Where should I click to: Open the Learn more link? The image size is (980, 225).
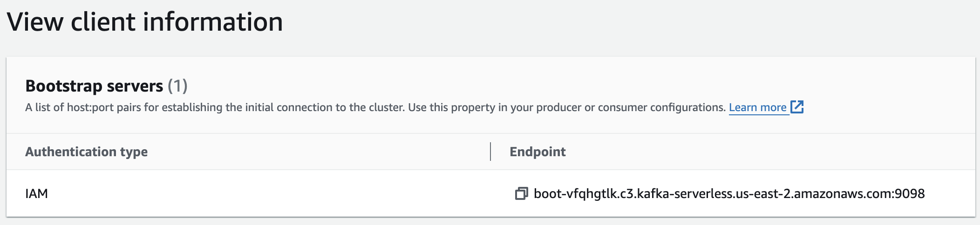click(x=757, y=108)
